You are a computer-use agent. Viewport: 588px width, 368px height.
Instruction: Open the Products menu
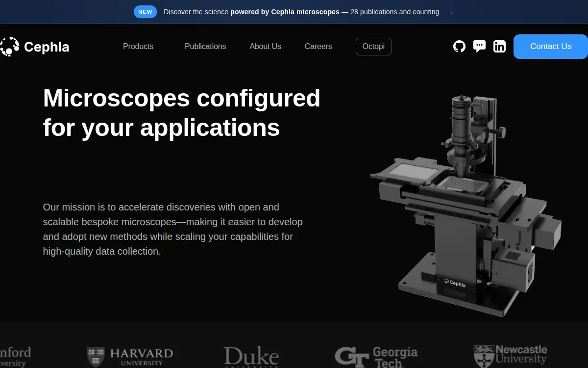click(x=138, y=47)
